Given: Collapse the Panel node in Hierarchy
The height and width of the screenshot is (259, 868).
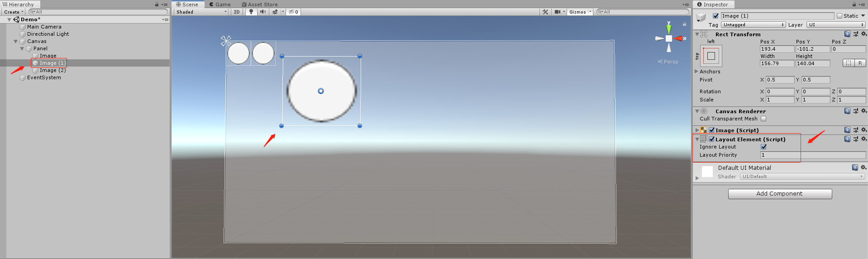Looking at the screenshot, I should coord(22,48).
